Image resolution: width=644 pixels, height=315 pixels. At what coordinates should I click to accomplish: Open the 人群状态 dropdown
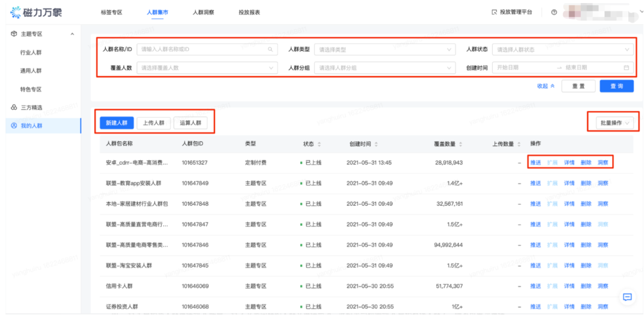tap(563, 50)
